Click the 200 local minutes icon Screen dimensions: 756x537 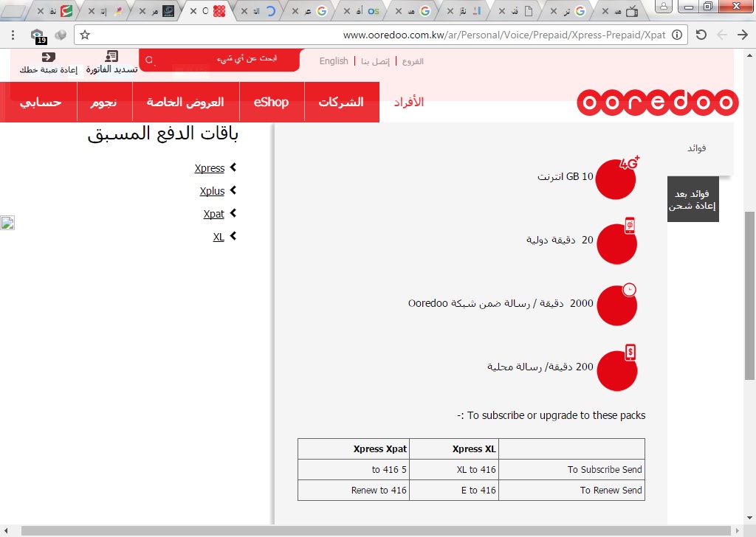pos(616,369)
